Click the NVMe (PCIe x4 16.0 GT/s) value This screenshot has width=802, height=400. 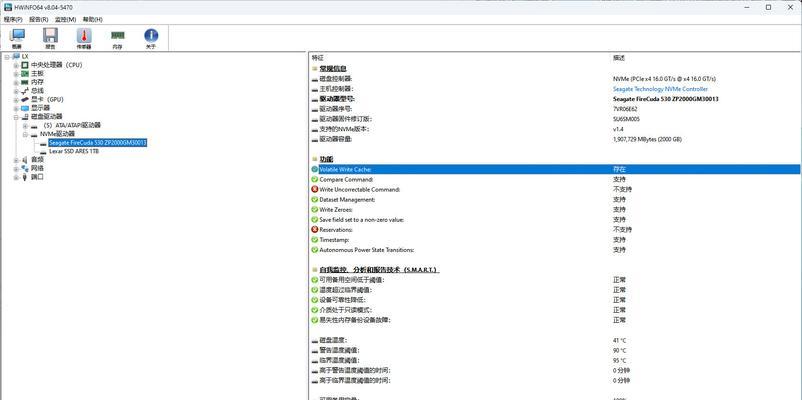664,79
